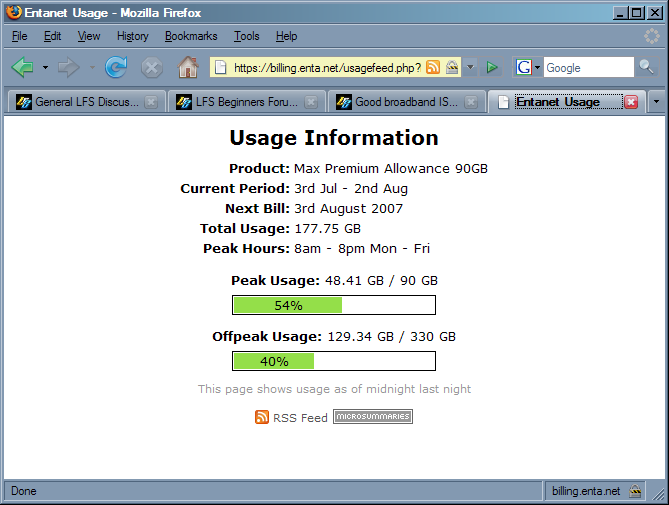This screenshot has height=505, width=669.
Task: Click the Google search input box
Action: (x=588, y=67)
